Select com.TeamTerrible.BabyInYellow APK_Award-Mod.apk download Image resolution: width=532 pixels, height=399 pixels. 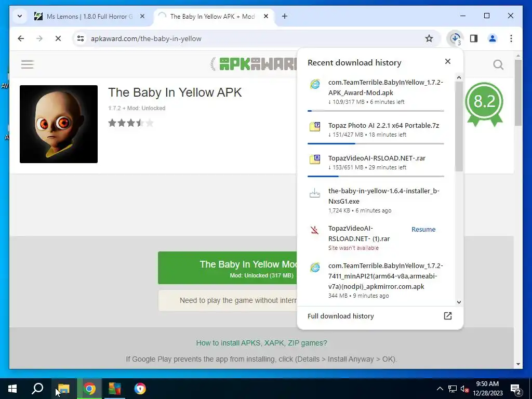(376, 92)
